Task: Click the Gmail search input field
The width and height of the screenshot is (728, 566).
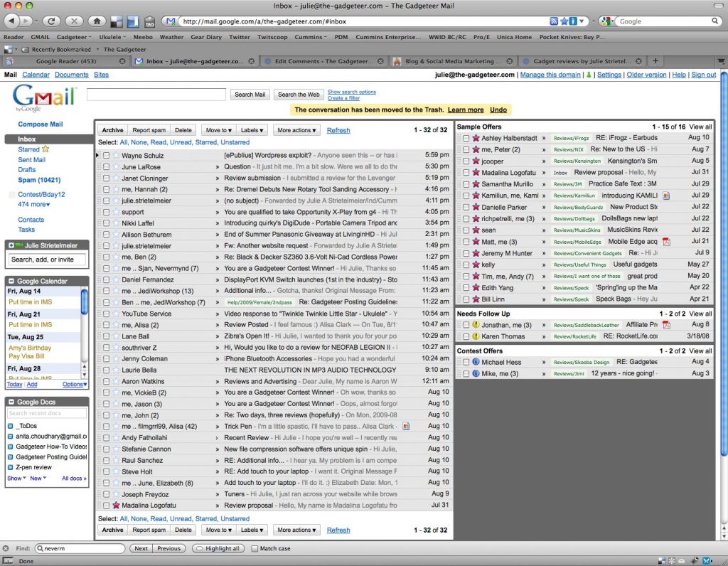Action: pyautogui.click(x=156, y=95)
